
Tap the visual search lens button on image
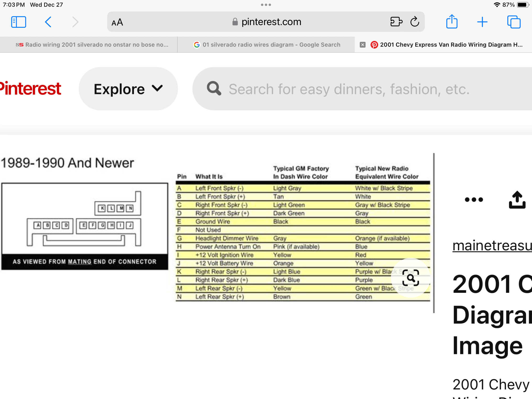click(x=410, y=278)
